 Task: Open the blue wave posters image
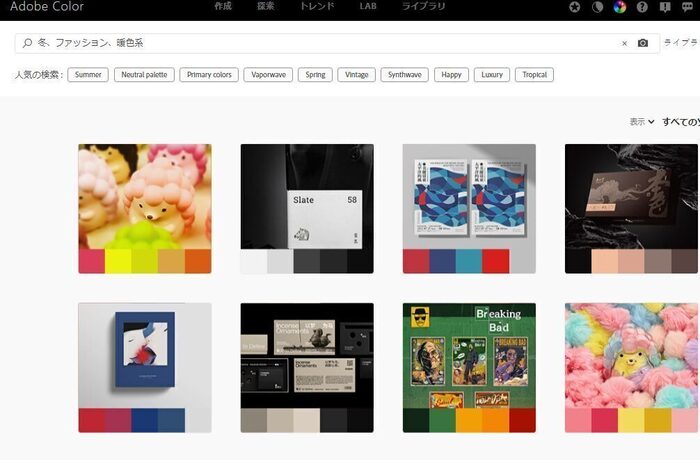point(469,197)
